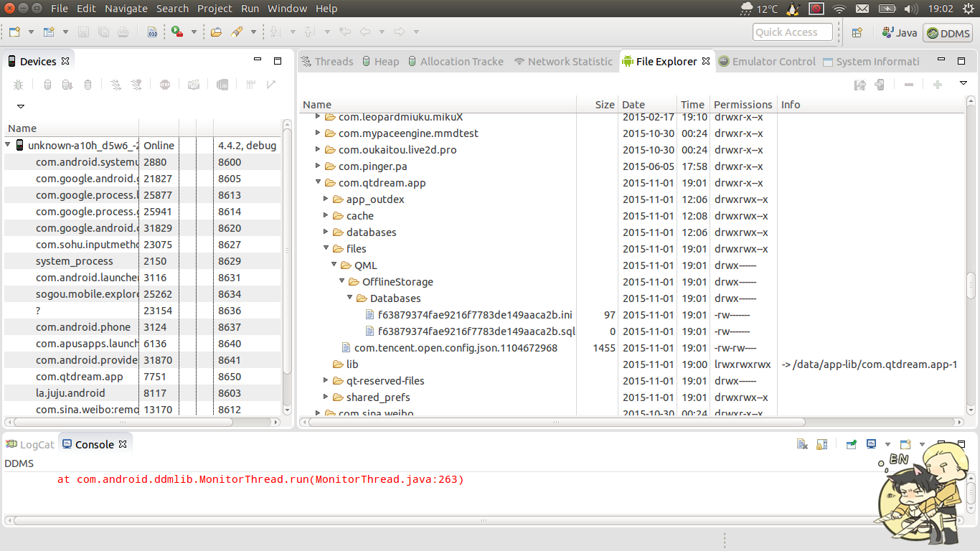Click the new folder plus icon
The height and width of the screenshot is (551, 980).
point(937,85)
